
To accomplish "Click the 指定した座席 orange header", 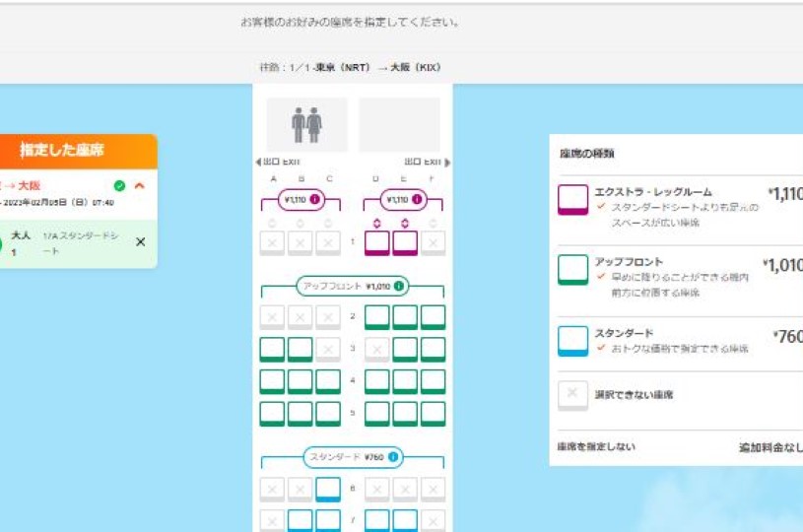I will tap(79, 151).
